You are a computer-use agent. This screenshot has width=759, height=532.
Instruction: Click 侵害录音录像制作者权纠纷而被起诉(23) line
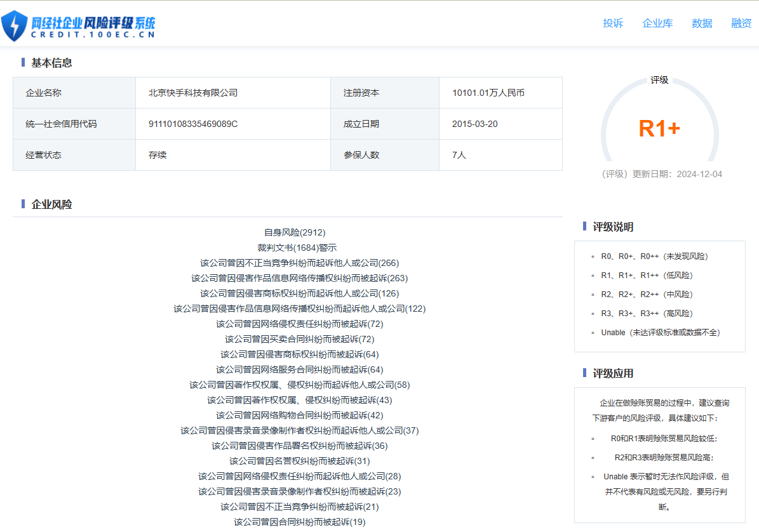tap(300, 491)
